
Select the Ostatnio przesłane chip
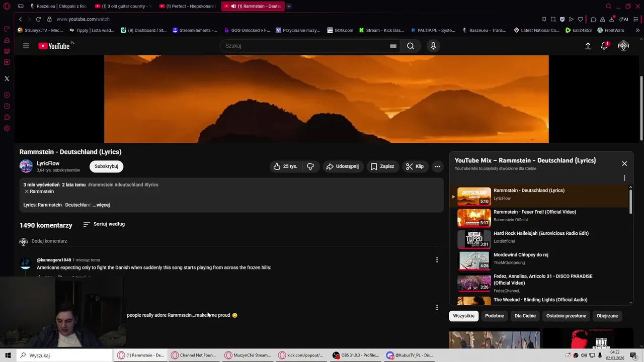[566, 316]
